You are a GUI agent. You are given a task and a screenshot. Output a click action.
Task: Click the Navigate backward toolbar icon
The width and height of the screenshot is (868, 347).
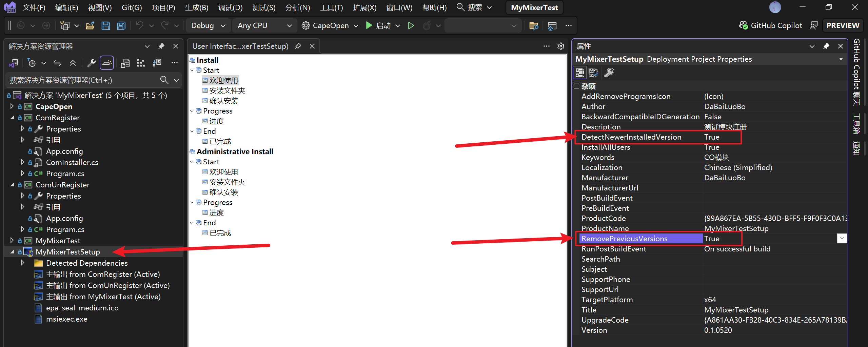coord(21,25)
